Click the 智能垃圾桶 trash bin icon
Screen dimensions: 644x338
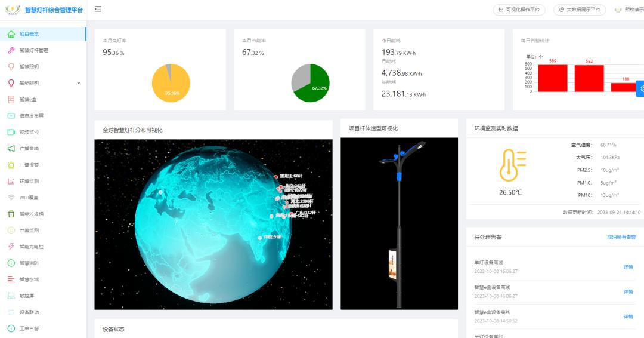[x=11, y=214]
